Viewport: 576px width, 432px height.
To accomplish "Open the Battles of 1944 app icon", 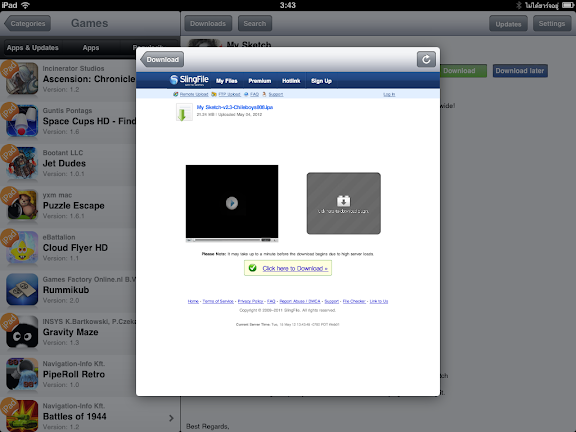I will tap(22, 416).
